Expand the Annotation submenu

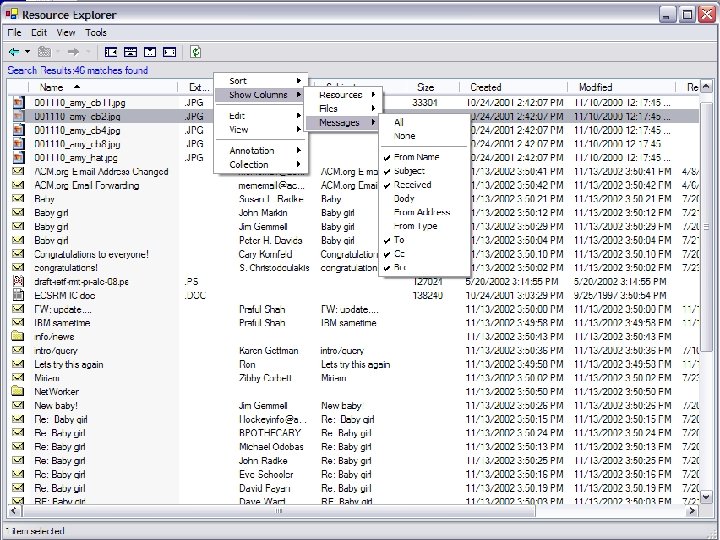coord(260,151)
